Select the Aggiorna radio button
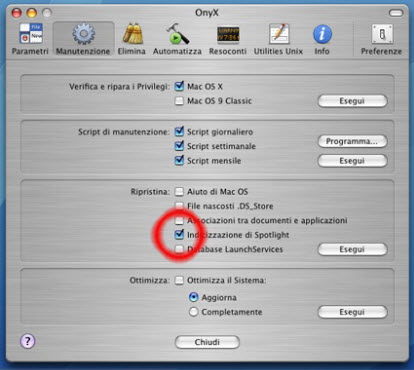The image size is (414, 370). pyautogui.click(x=194, y=297)
